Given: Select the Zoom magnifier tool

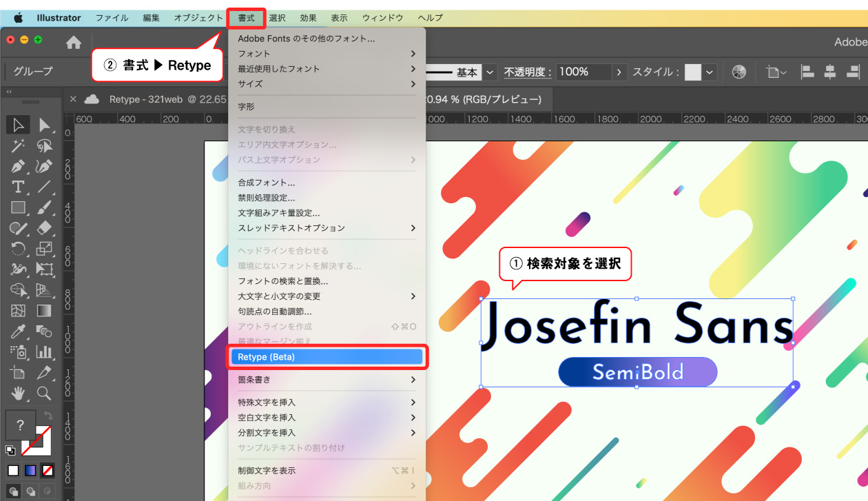Looking at the screenshot, I should (45, 393).
